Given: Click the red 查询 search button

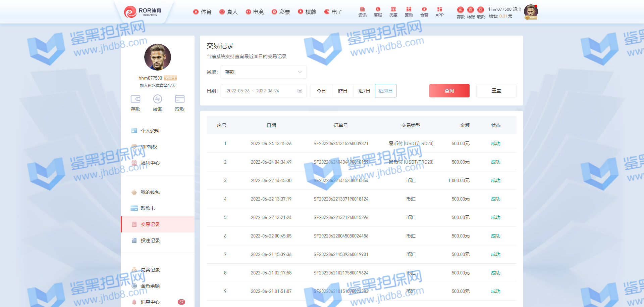Looking at the screenshot, I should click(449, 91).
